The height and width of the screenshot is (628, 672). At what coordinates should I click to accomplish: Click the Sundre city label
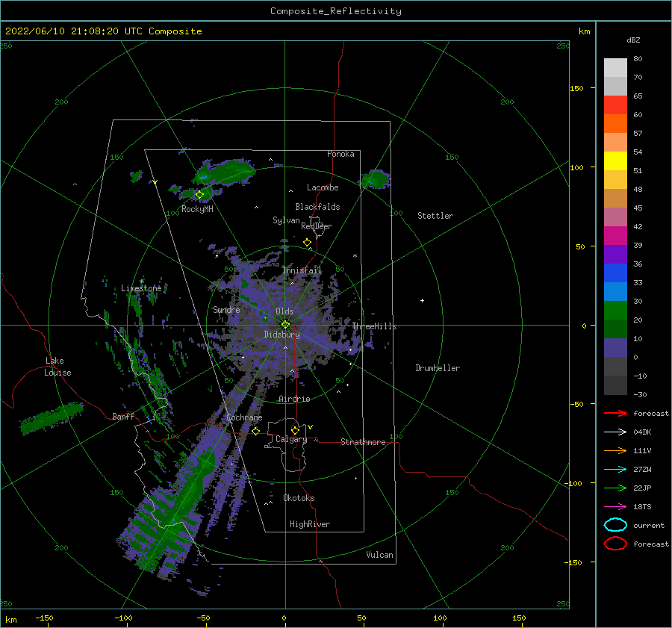(226, 309)
